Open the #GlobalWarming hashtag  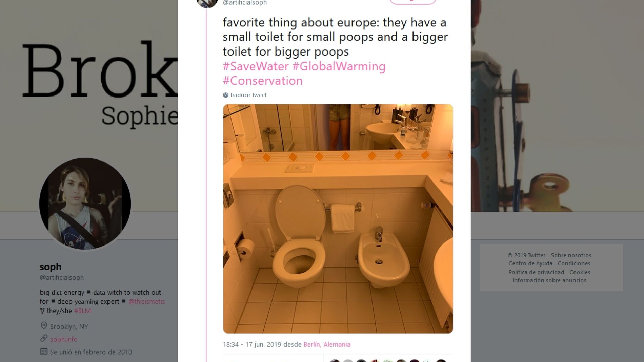point(339,66)
